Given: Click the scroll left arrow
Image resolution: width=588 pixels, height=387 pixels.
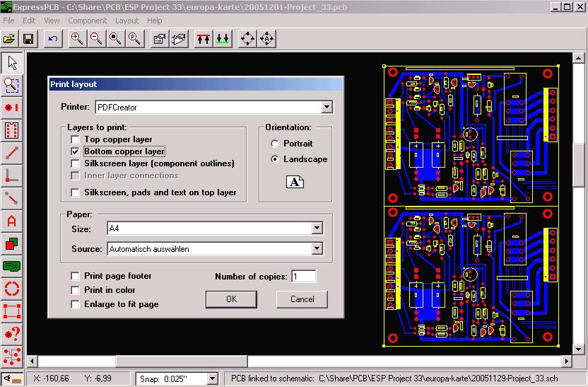Looking at the screenshot, I should pyautogui.click(x=33, y=362).
